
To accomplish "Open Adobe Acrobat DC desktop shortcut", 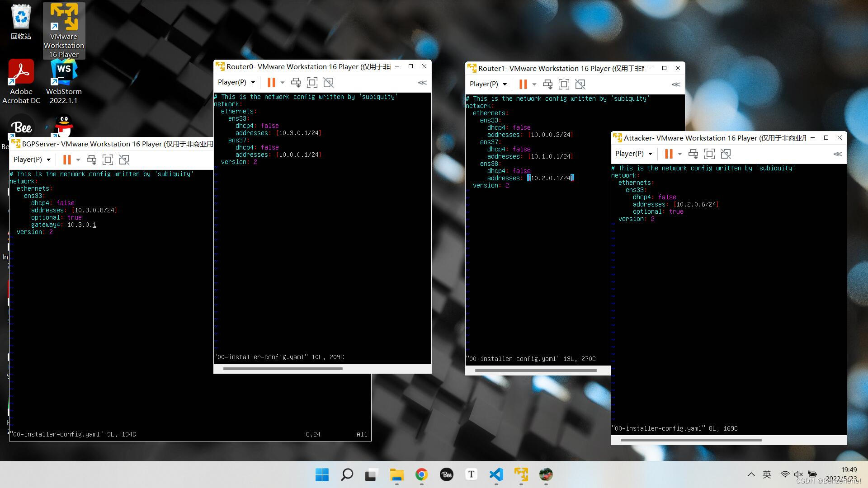I will pyautogui.click(x=21, y=81).
